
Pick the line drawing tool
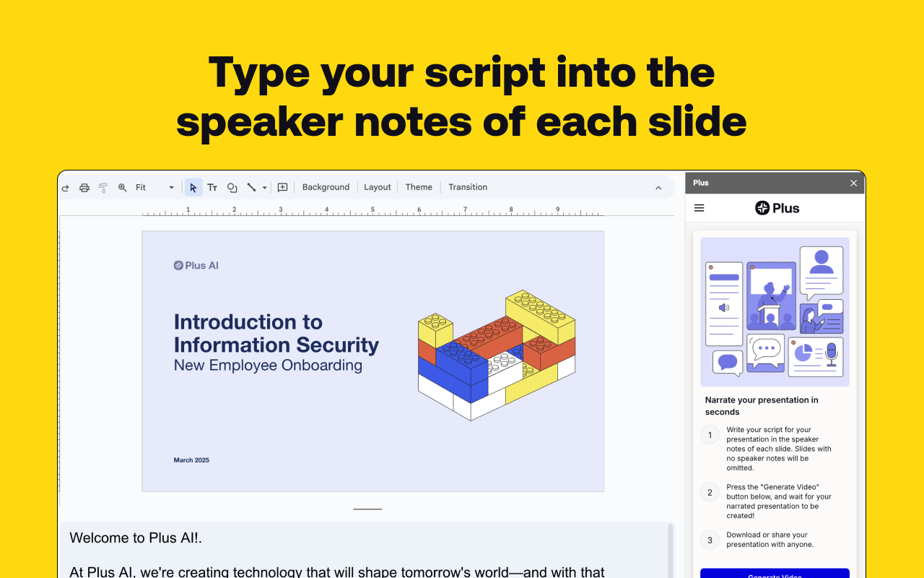point(250,187)
